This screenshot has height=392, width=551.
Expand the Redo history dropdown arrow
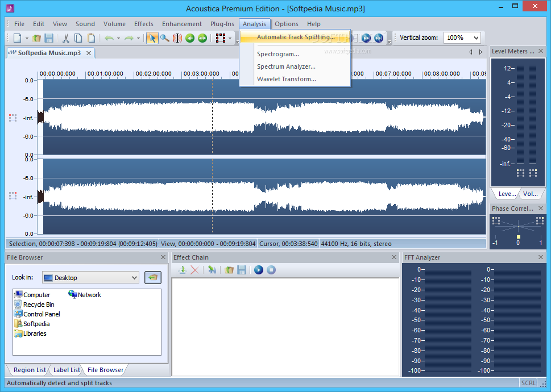point(138,38)
